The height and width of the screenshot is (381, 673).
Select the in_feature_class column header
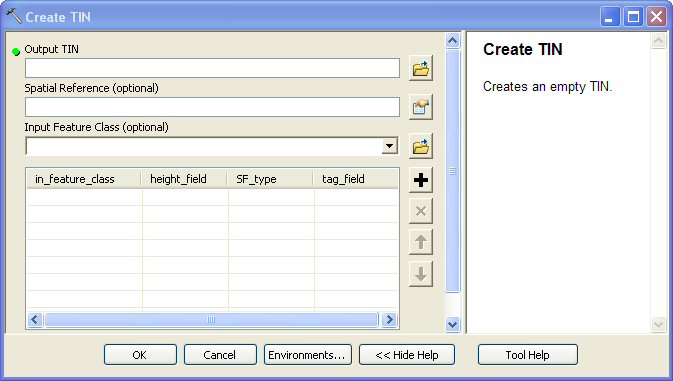tap(84, 179)
